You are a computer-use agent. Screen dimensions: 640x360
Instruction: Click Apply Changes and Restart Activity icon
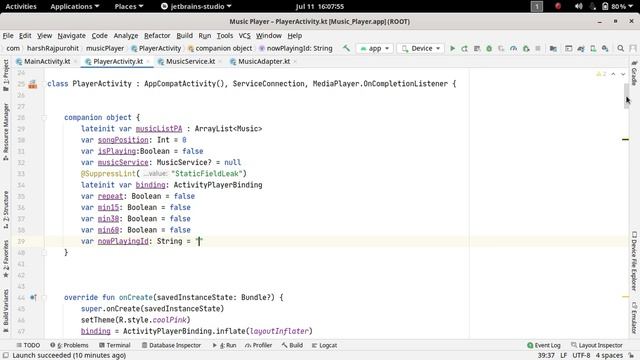pyautogui.click(x=464, y=48)
